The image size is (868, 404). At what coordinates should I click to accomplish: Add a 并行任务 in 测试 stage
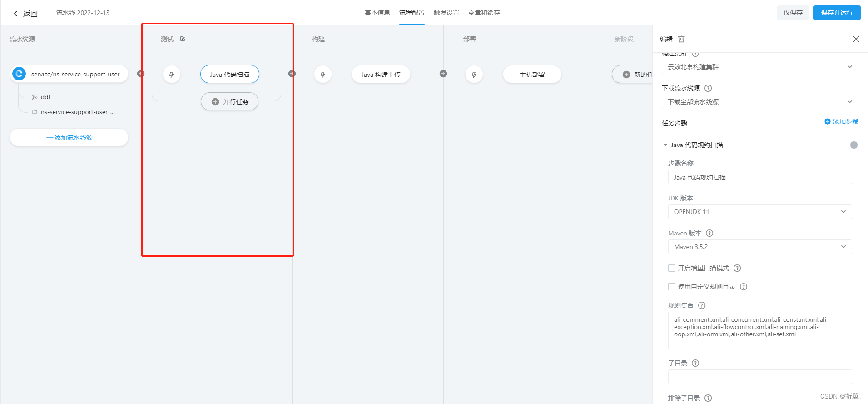point(230,102)
